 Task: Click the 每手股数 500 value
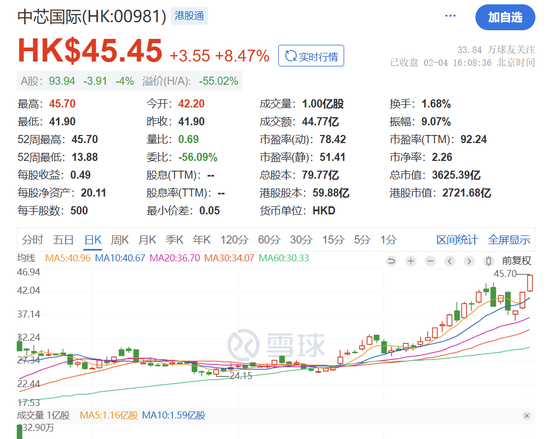tap(79, 211)
